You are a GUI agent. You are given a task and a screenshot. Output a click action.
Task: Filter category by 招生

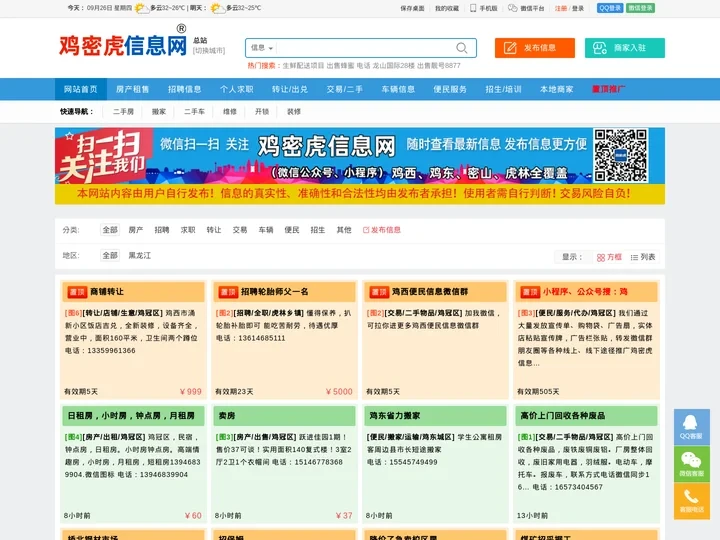click(x=317, y=230)
